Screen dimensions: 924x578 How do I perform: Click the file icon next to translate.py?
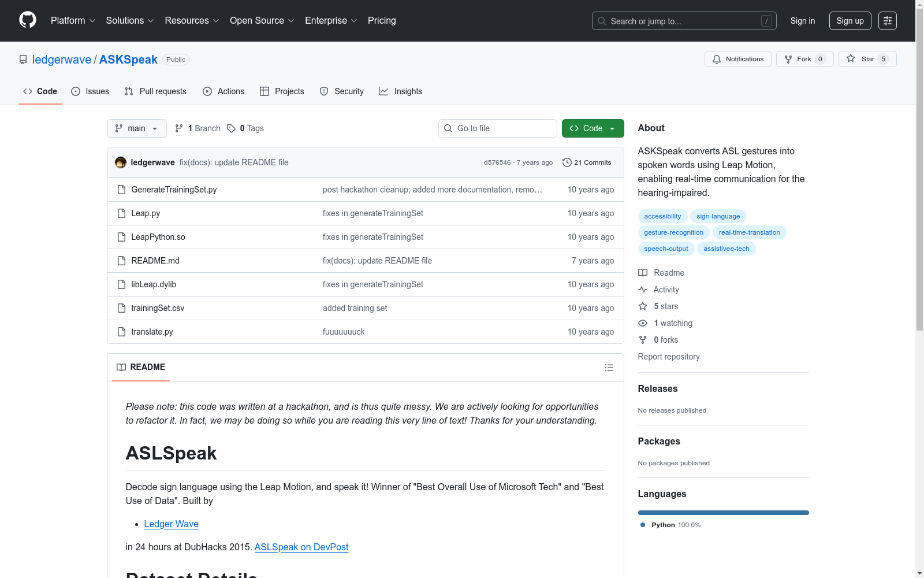click(121, 332)
